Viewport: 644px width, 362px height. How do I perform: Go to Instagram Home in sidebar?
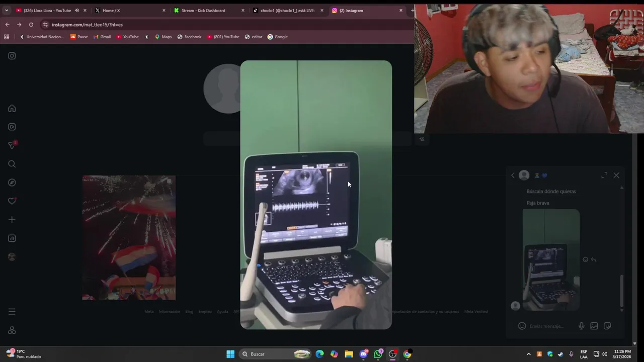pyautogui.click(x=12, y=109)
